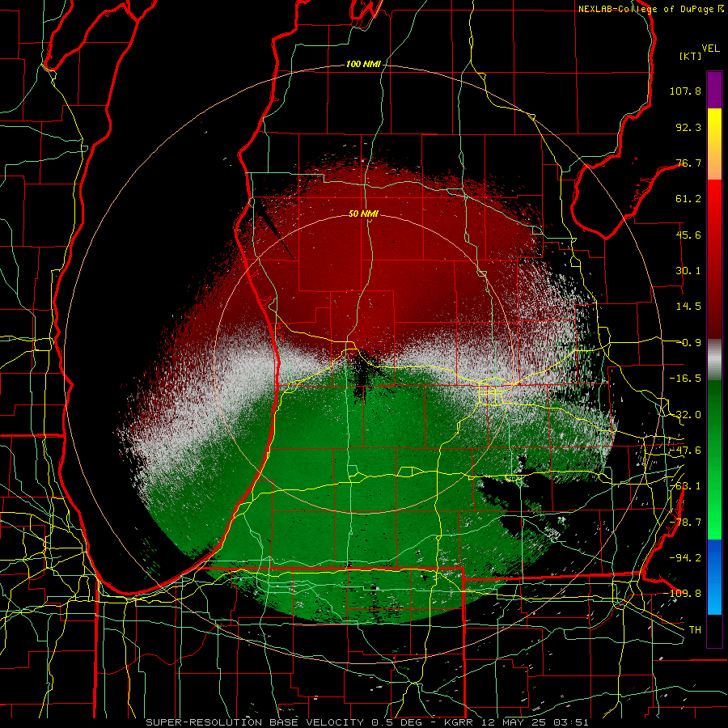Click the 14.5 legend value
This screenshot has height=728, width=728.
pos(688,307)
